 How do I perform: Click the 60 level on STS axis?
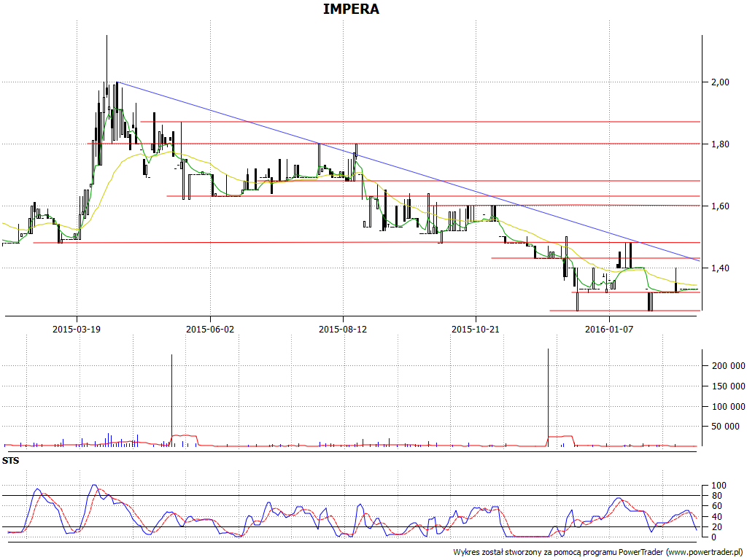[716, 506]
